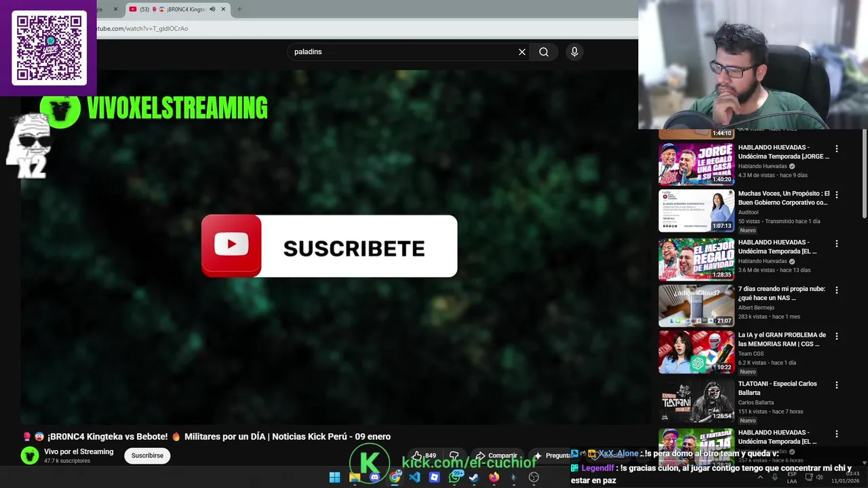This screenshot has height=488, width=868.
Task: Open a new browser tab
Action: (239, 9)
